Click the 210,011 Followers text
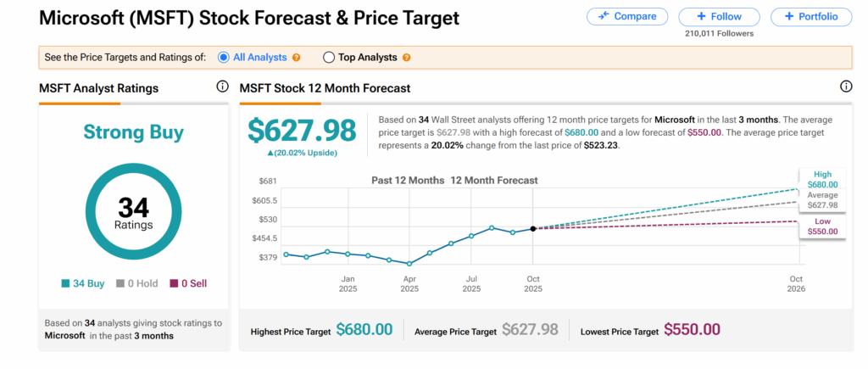Screen dimensions: 868x369 pos(719,34)
